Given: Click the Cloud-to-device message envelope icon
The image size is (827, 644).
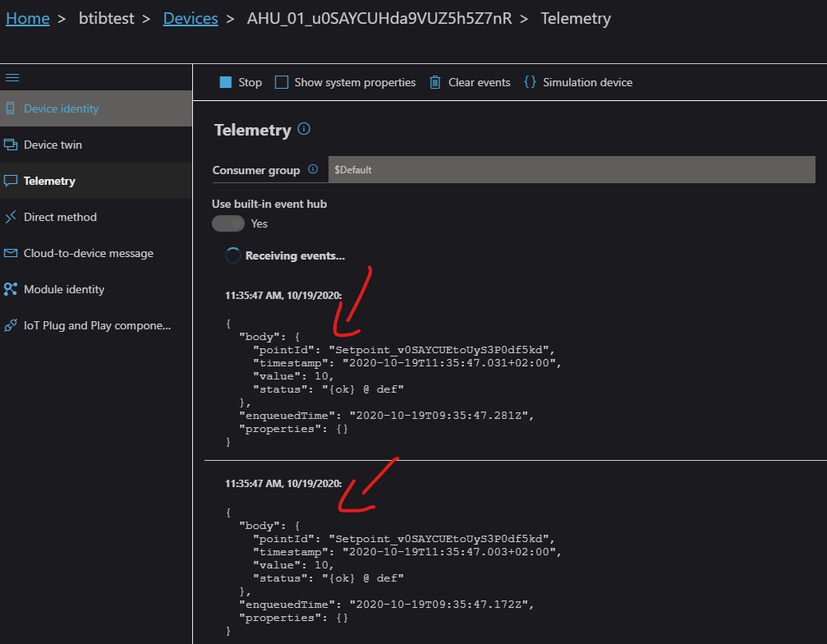Looking at the screenshot, I should click(x=11, y=253).
